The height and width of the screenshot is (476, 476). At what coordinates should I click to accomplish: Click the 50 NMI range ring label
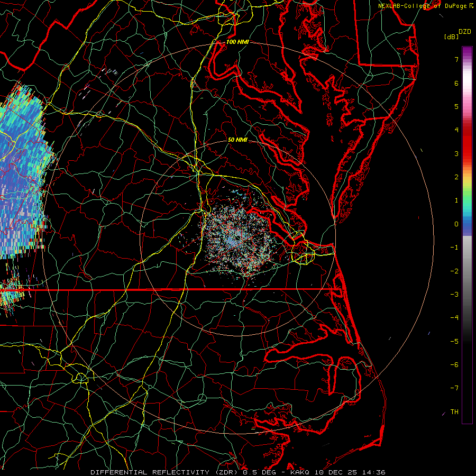(237, 140)
